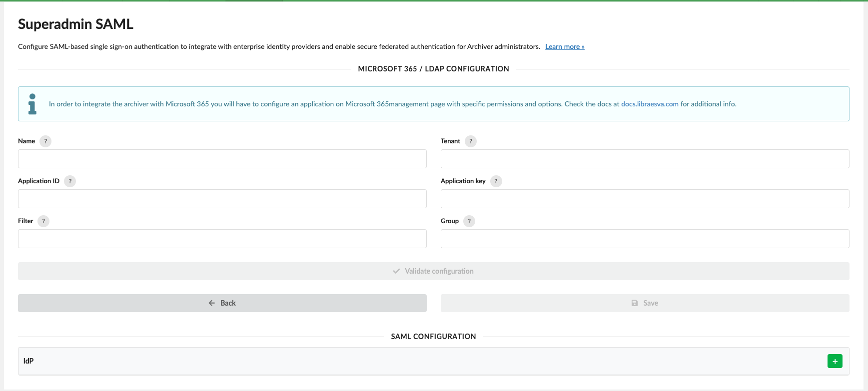This screenshot has width=868, height=391.
Task: Open the Learn more link
Action: (565, 46)
